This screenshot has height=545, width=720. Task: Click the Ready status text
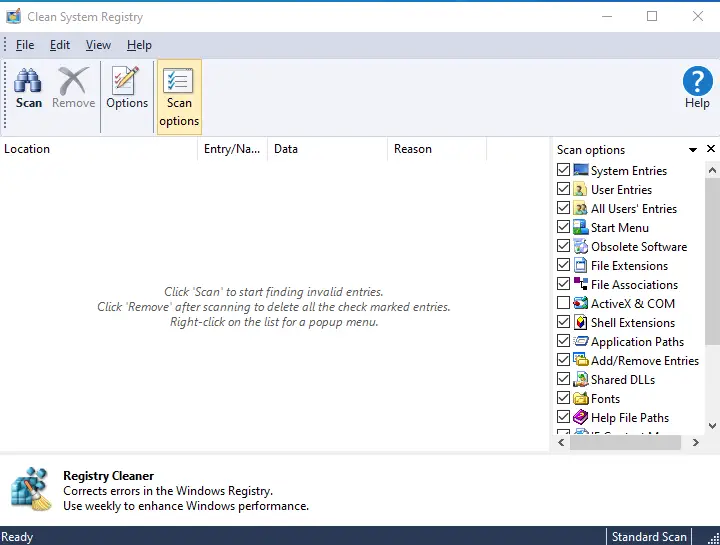17,537
